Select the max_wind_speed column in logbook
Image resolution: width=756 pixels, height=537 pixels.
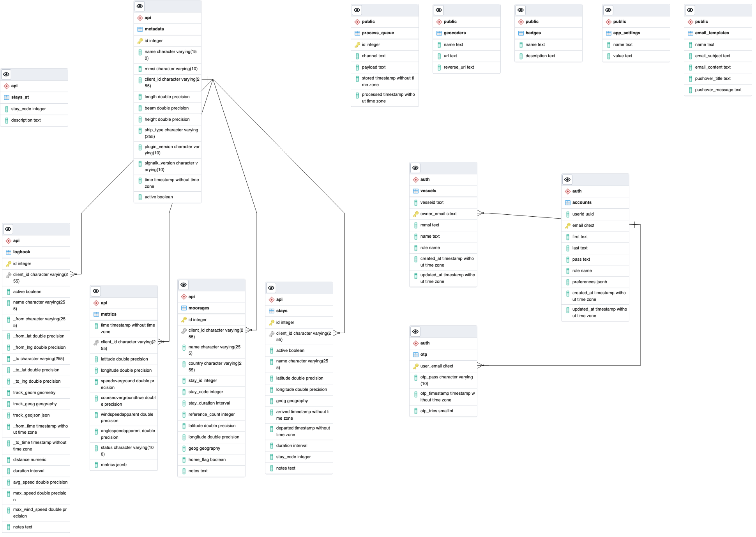click(36, 513)
